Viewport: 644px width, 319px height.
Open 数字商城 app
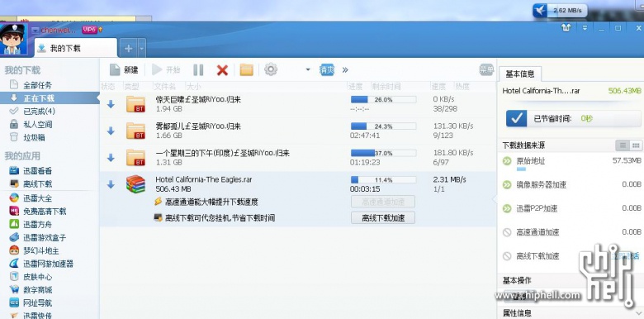click(31, 290)
